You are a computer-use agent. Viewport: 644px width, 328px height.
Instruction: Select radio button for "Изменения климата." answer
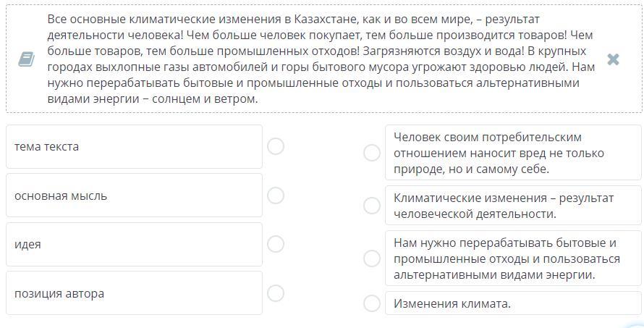tap(372, 303)
